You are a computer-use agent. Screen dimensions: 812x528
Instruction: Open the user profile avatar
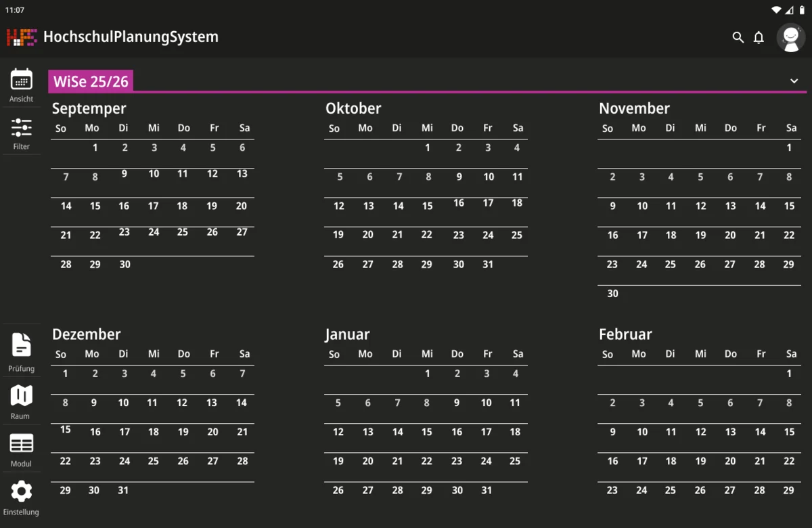tap(790, 38)
